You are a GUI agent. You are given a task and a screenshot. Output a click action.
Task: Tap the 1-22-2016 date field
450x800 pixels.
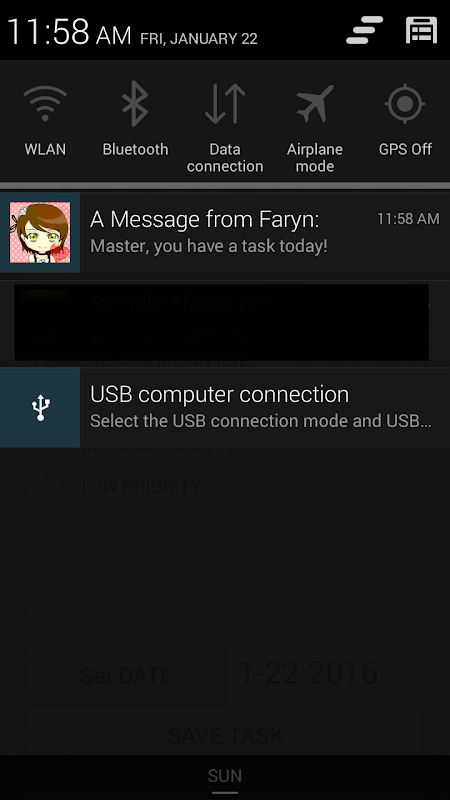(x=308, y=673)
